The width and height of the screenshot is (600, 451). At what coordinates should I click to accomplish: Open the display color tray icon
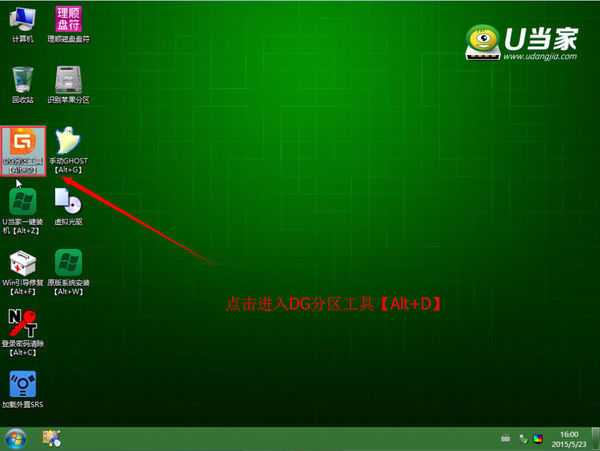pos(538,439)
